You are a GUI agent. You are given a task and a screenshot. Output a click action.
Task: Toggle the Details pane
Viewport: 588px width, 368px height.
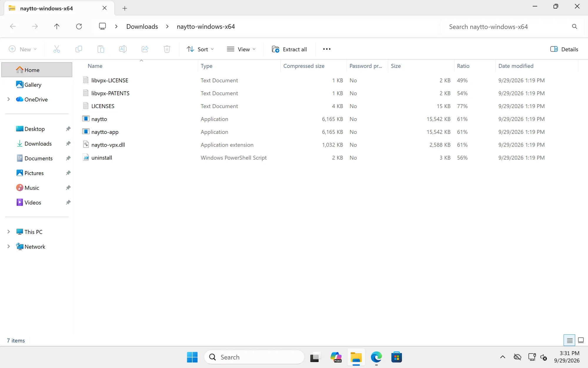[x=564, y=49]
